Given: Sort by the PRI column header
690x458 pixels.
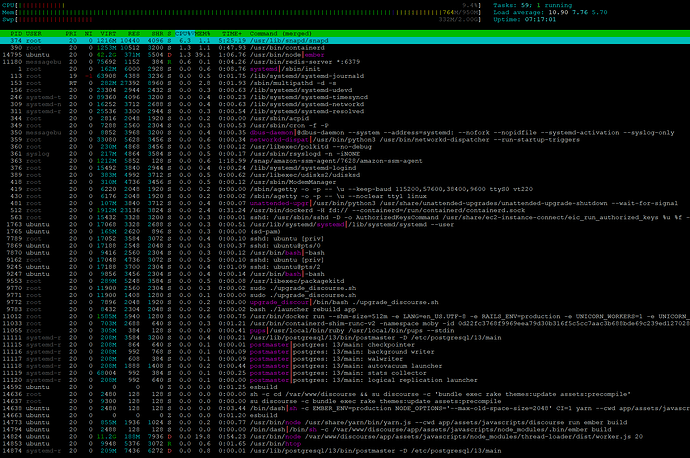Looking at the screenshot, I should coord(71,33).
